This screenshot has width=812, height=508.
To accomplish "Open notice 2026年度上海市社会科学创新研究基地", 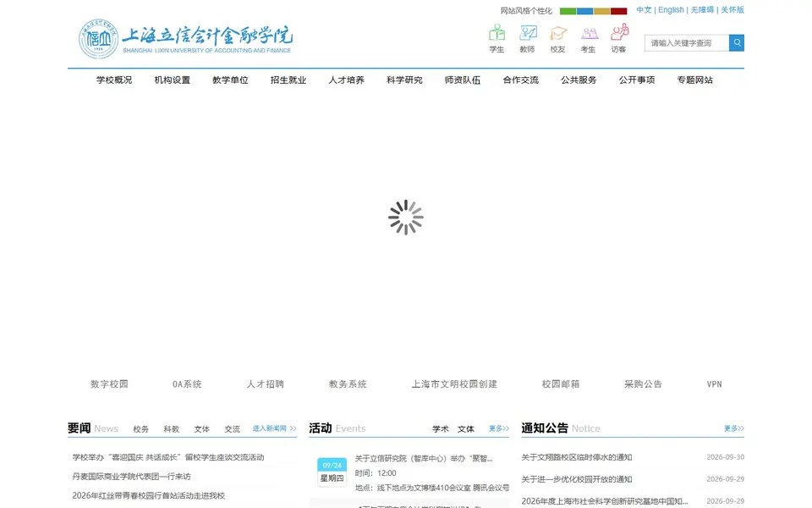I will coord(604,501).
